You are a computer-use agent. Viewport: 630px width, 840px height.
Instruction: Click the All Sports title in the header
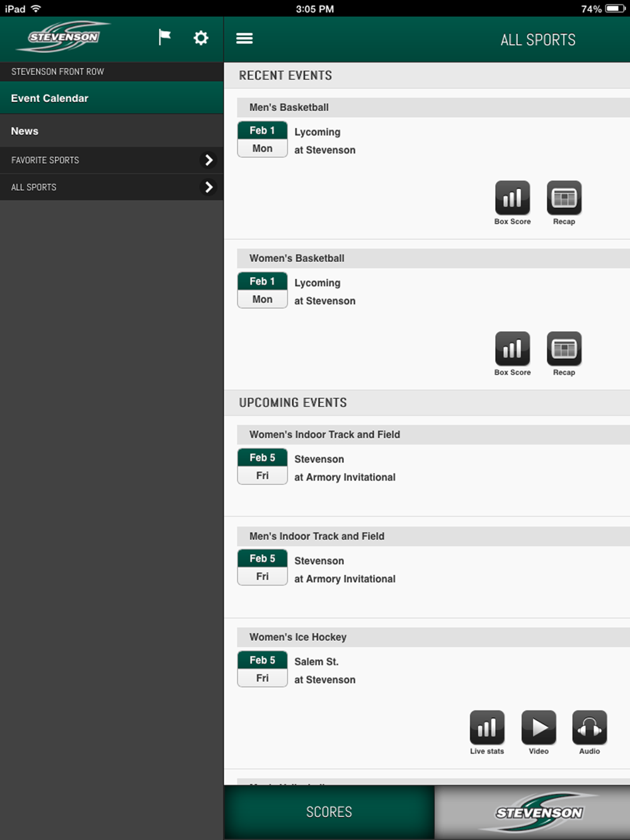pyautogui.click(x=538, y=40)
